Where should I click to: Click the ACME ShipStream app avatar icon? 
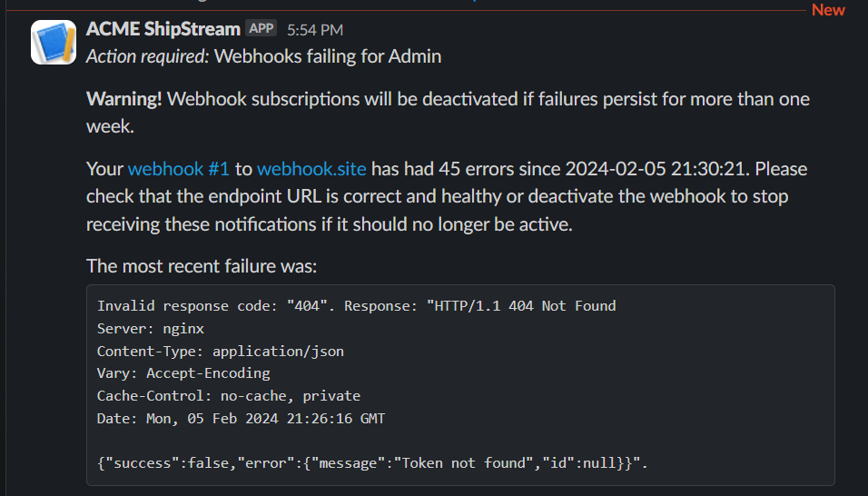tap(54, 43)
